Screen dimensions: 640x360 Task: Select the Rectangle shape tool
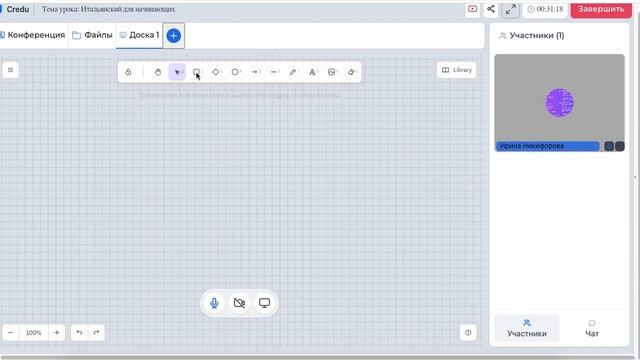(196, 72)
